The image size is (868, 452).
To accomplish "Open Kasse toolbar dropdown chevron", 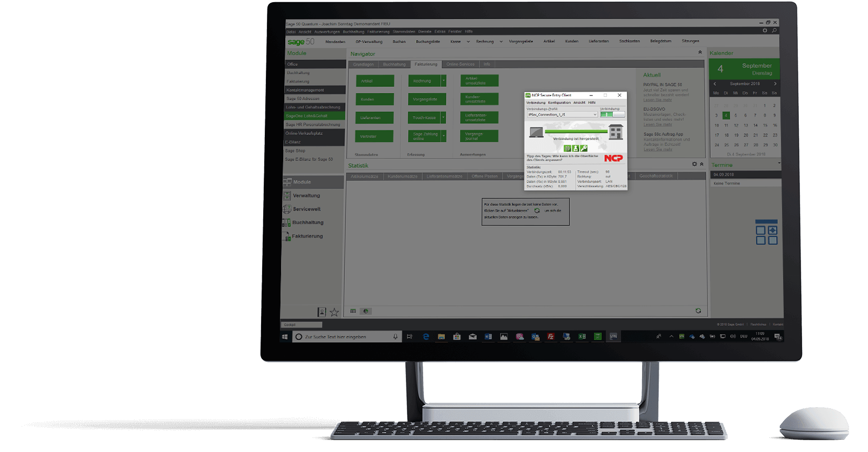I will pyautogui.click(x=468, y=42).
